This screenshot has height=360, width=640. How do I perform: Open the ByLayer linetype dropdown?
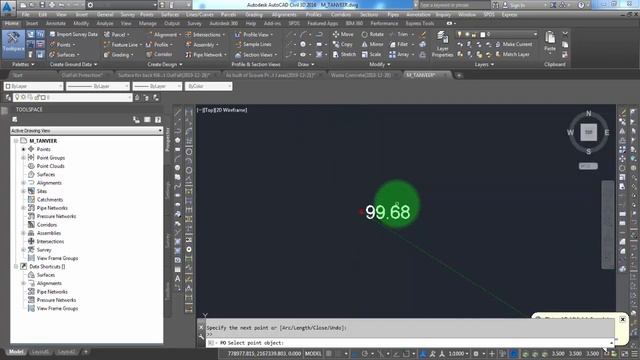(x=98, y=86)
